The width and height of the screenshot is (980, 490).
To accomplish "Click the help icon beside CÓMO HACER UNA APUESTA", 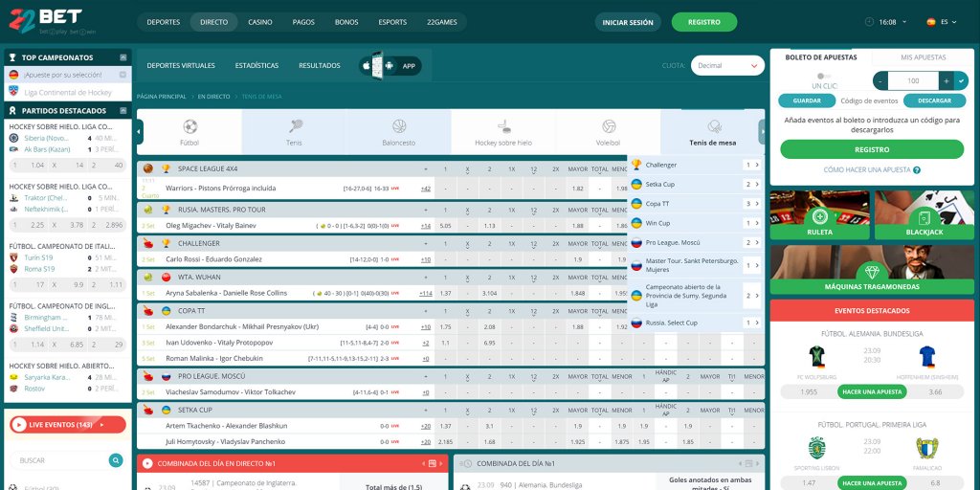I will point(916,170).
